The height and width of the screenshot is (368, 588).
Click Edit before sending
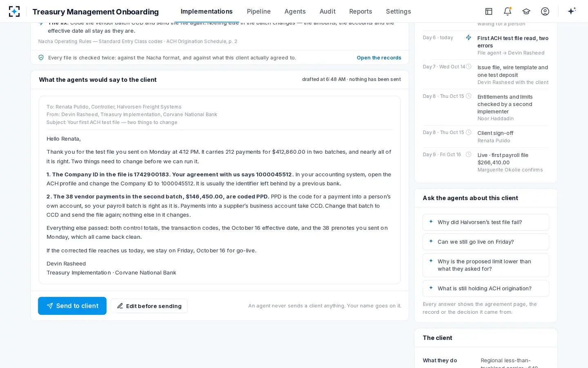point(149,306)
